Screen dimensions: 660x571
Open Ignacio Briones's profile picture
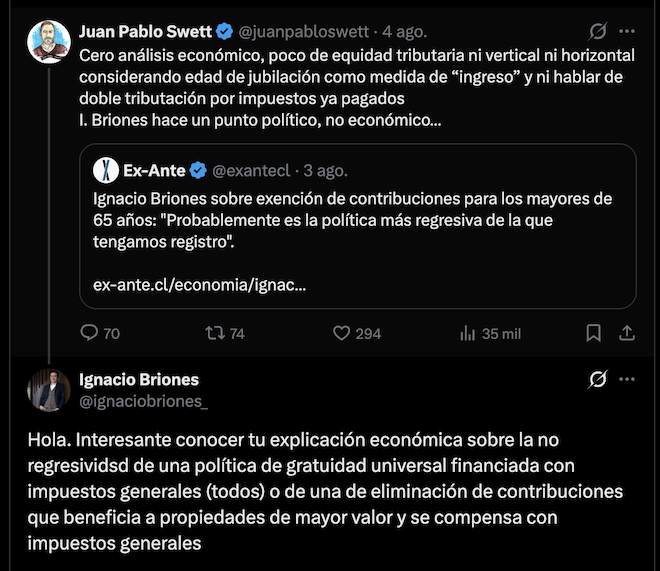pos(49,390)
